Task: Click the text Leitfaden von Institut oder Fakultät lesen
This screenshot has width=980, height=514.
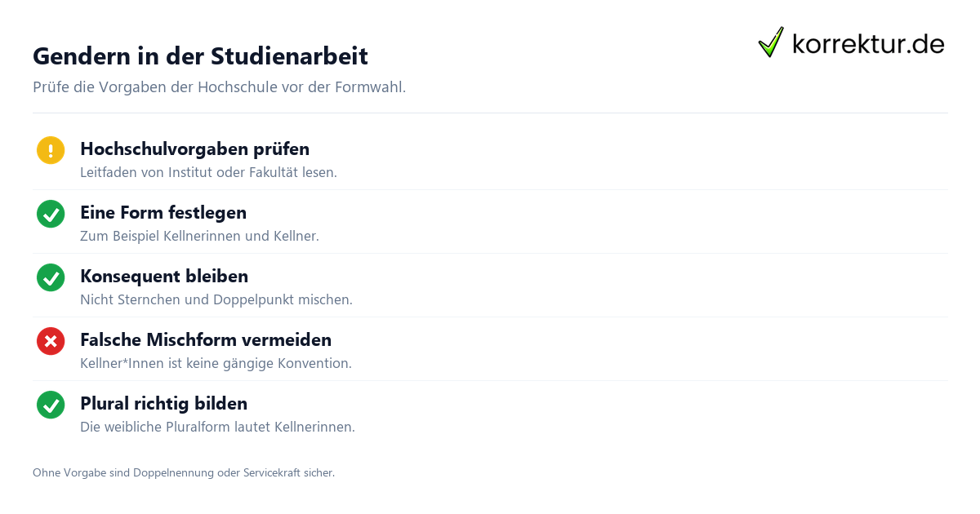Action: (x=208, y=173)
